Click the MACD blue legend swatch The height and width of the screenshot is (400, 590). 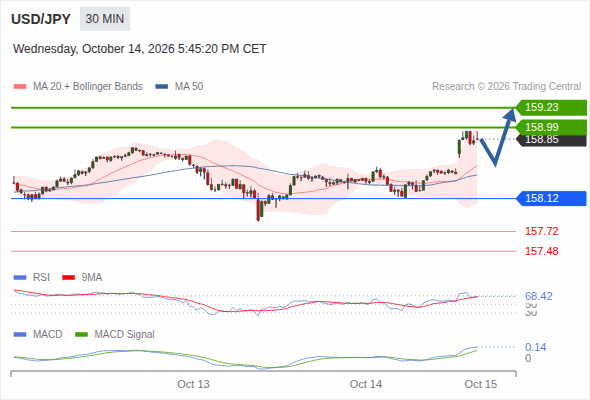click(20, 335)
